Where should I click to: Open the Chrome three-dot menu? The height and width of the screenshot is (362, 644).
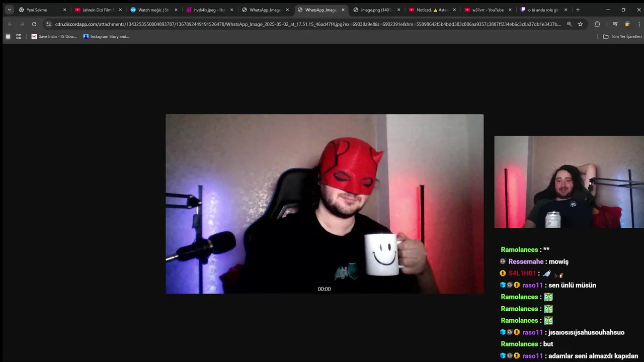pyautogui.click(x=638, y=24)
